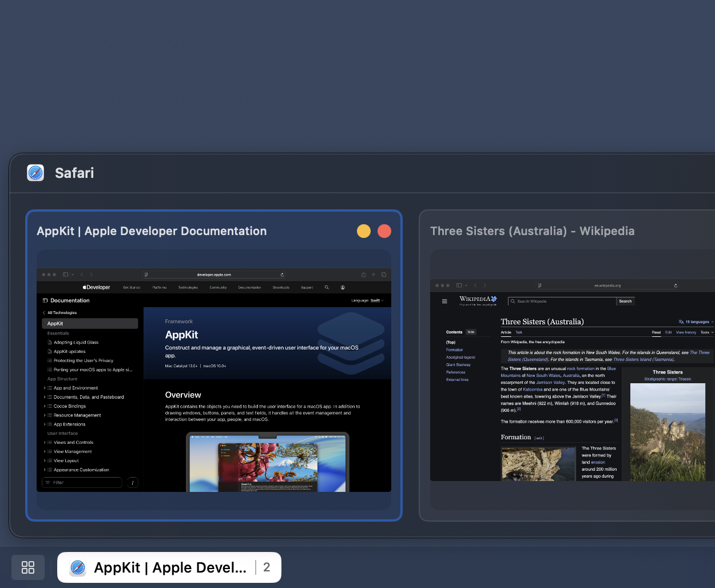Click the Filter input field in AppKit sidebar
Image resolution: width=715 pixels, height=588 pixels.
82,482
